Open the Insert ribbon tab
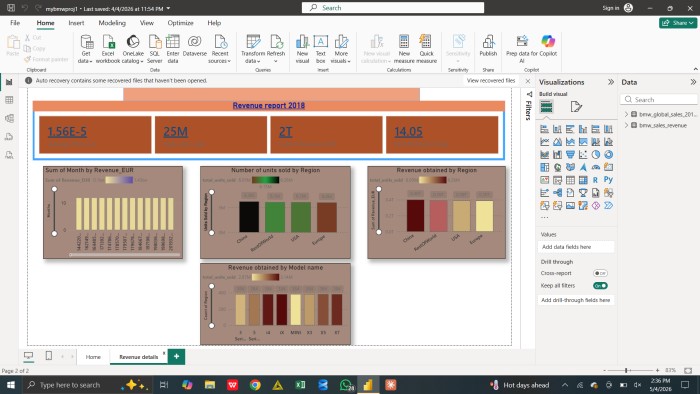This screenshot has height=394, width=700. (76, 23)
